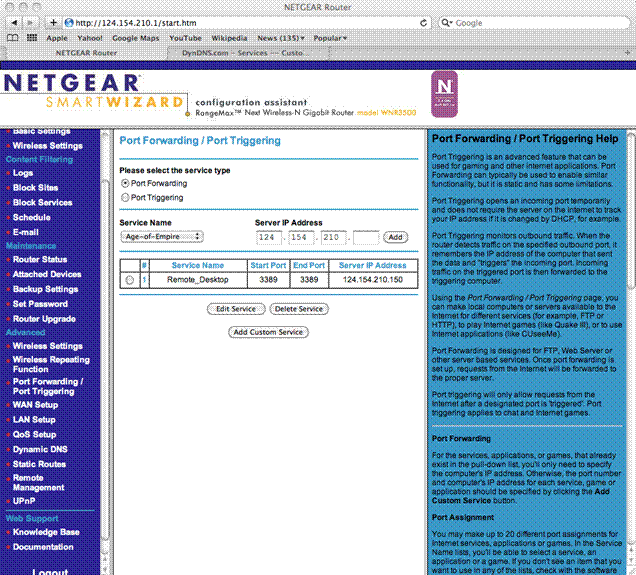Open the bookmarks book icon

pyautogui.click(x=13, y=38)
